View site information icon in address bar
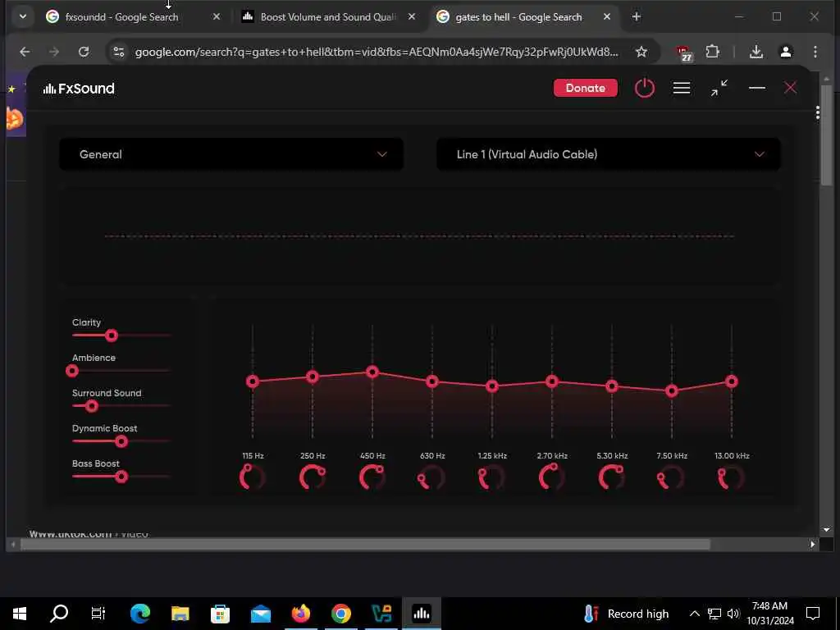This screenshot has height=630, width=840. [x=119, y=52]
